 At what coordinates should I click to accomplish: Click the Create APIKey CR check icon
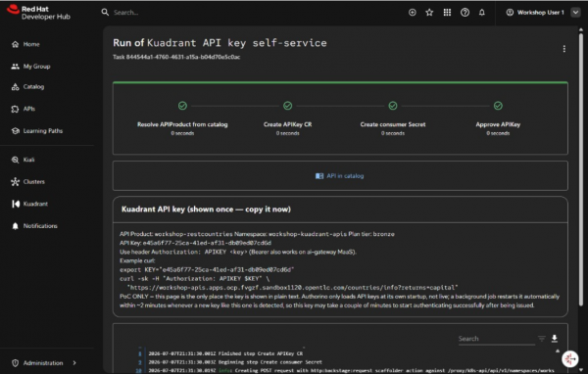coord(287,106)
